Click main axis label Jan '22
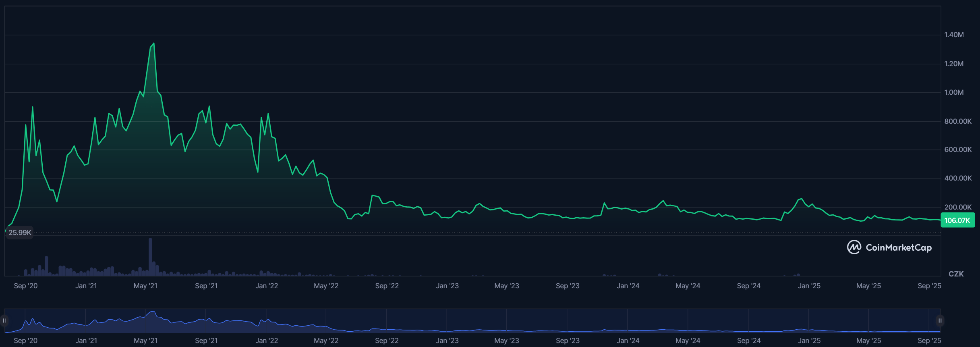The height and width of the screenshot is (347, 980). 267,286
